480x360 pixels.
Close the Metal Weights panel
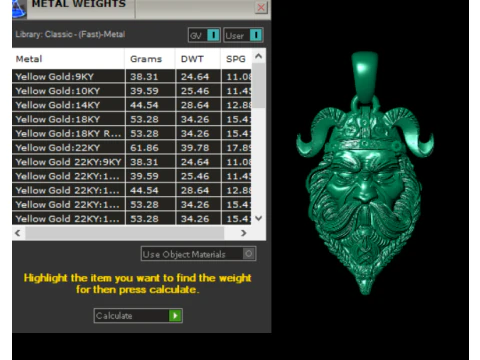[261, 7]
